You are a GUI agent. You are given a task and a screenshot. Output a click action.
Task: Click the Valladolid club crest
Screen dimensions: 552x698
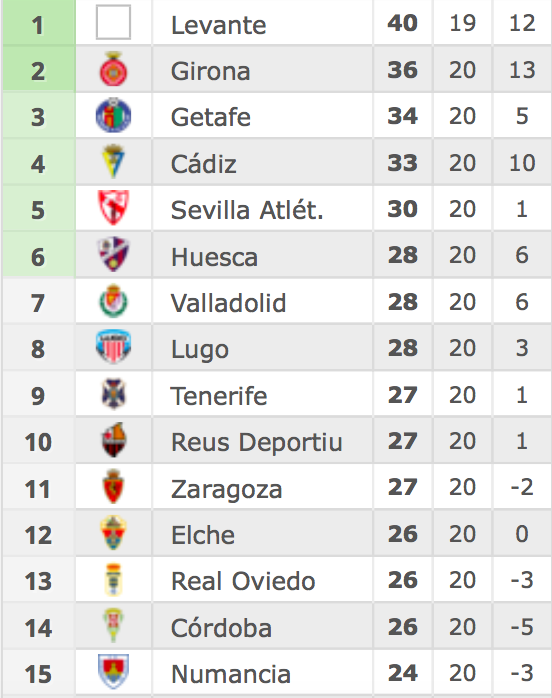(x=114, y=301)
